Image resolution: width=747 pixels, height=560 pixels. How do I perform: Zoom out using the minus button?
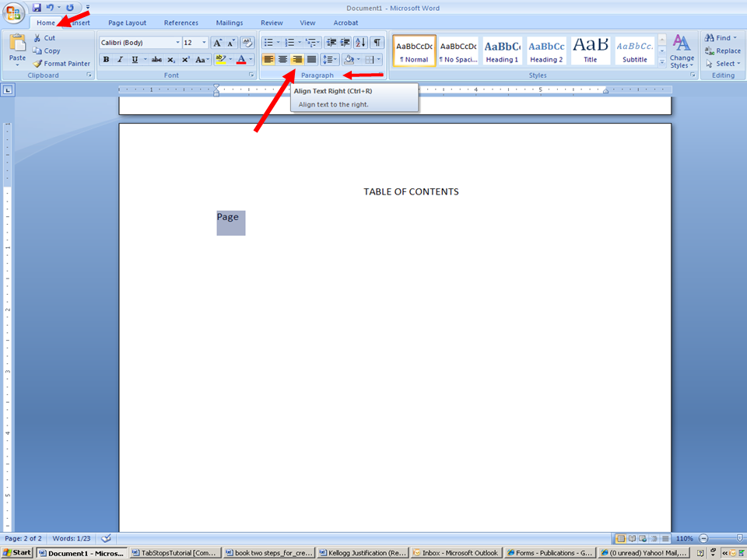[x=703, y=538]
